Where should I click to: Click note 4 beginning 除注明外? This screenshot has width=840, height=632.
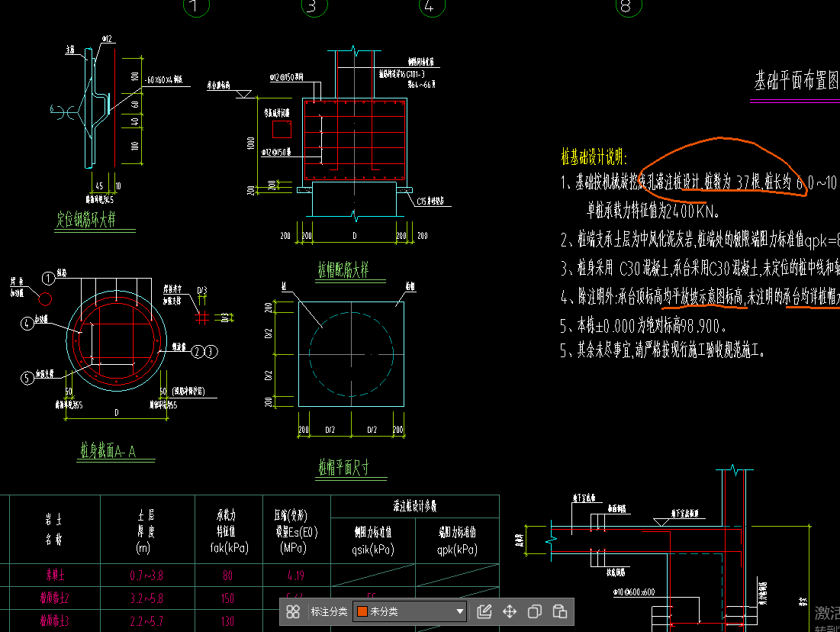point(700,296)
